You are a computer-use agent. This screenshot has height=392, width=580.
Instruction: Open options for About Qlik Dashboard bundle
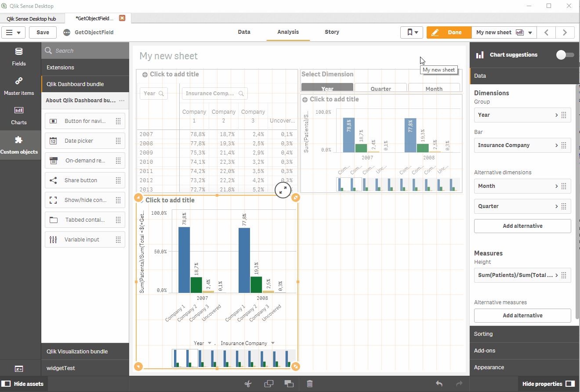122,101
